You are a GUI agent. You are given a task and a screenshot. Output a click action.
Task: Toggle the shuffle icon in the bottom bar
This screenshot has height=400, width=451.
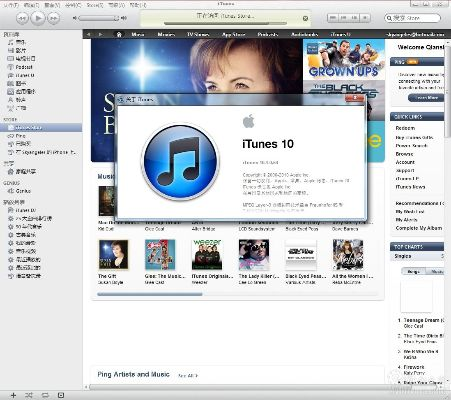point(29,395)
